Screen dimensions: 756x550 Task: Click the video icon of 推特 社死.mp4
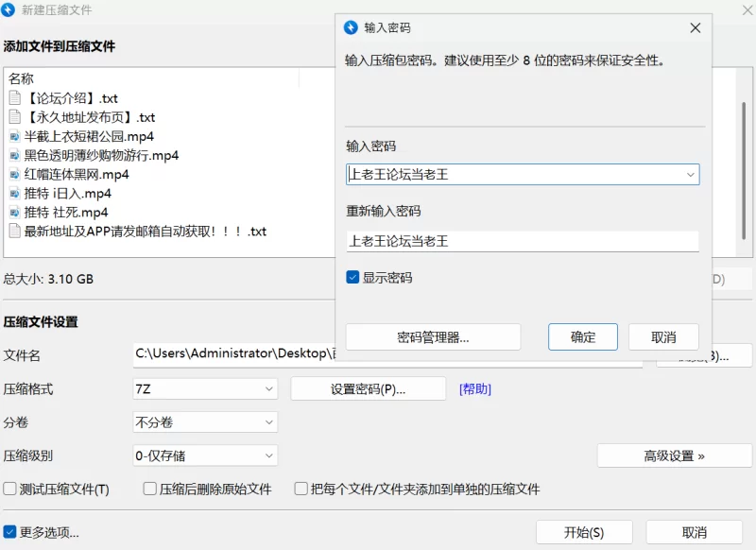click(x=15, y=212)
